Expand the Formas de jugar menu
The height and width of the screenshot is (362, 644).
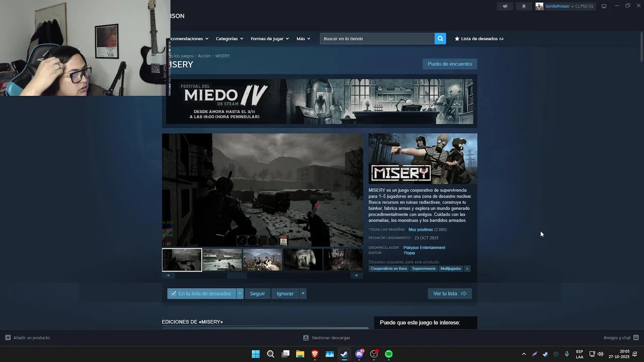point(270,39)
